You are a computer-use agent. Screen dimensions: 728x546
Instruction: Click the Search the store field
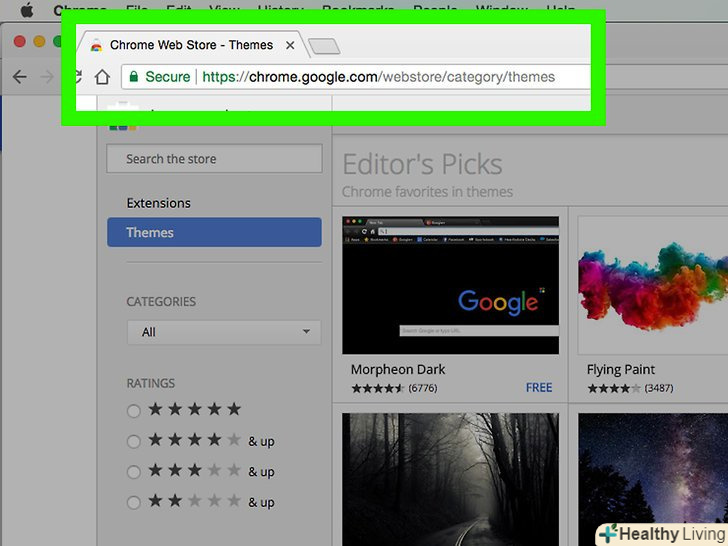coord(214,159)
